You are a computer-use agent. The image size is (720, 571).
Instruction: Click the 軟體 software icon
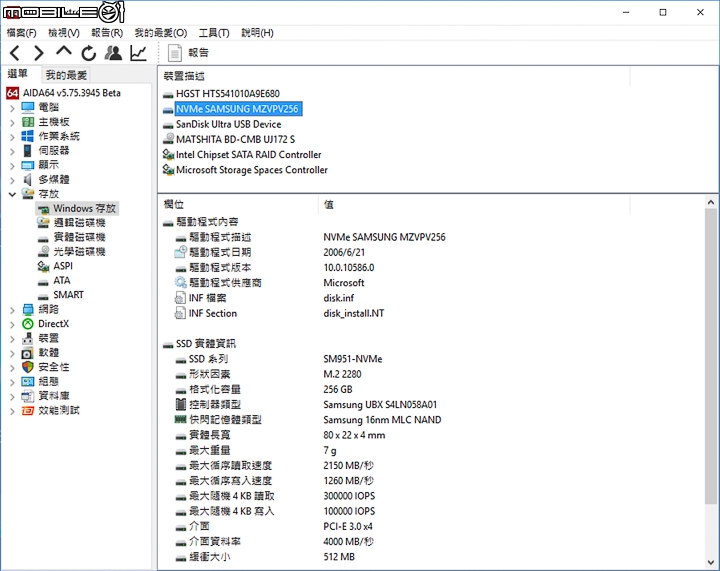[28, 353]
